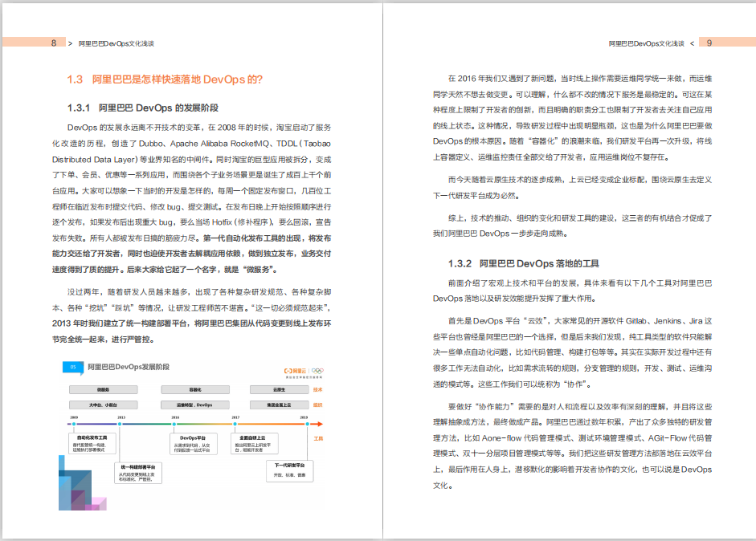Image resolution: width=756 pixels, height=541 pixels.
Task: Click the 下一代研发平台 card in the figure
Action: [x=290, y=470]
